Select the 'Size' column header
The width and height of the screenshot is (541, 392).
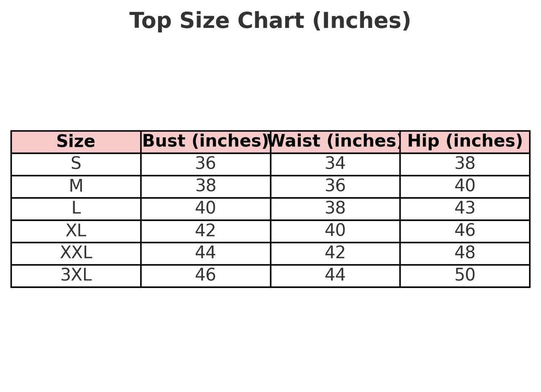[76, 141]
